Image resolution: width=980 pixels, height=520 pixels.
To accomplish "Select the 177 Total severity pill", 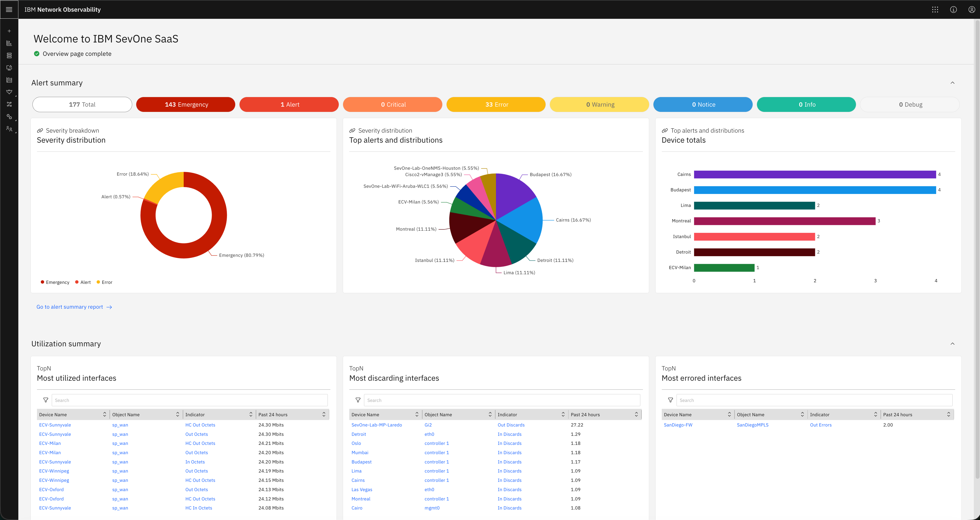I will (82, 105).
